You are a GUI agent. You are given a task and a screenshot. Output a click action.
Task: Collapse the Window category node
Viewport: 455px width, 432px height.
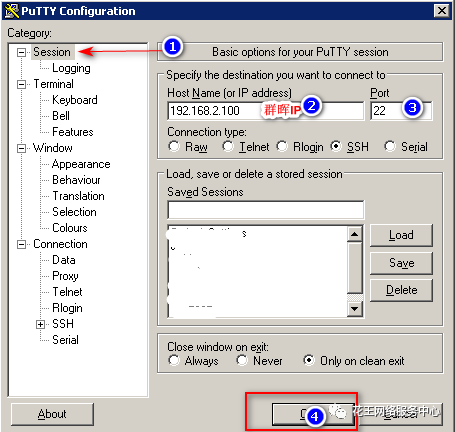(x=21, y=148)
